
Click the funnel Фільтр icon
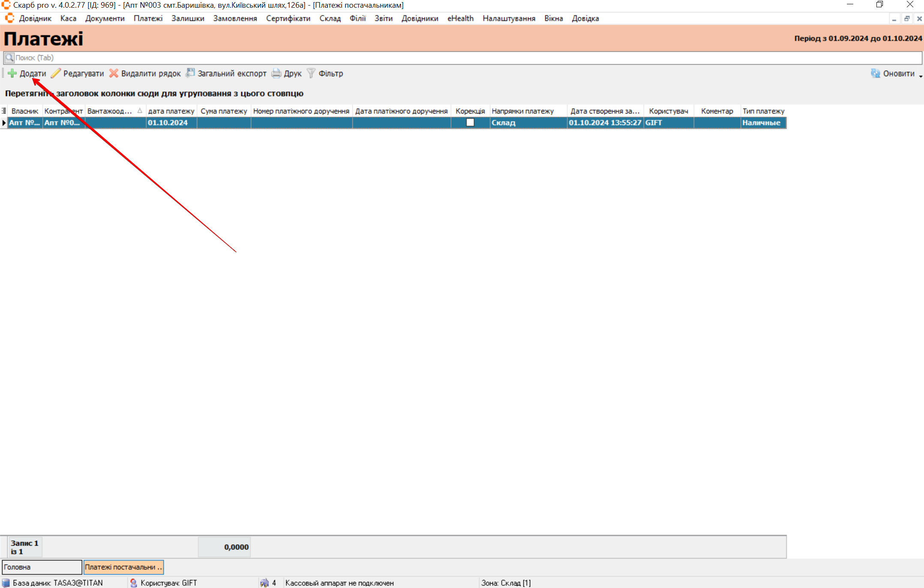tap(311, 73)
